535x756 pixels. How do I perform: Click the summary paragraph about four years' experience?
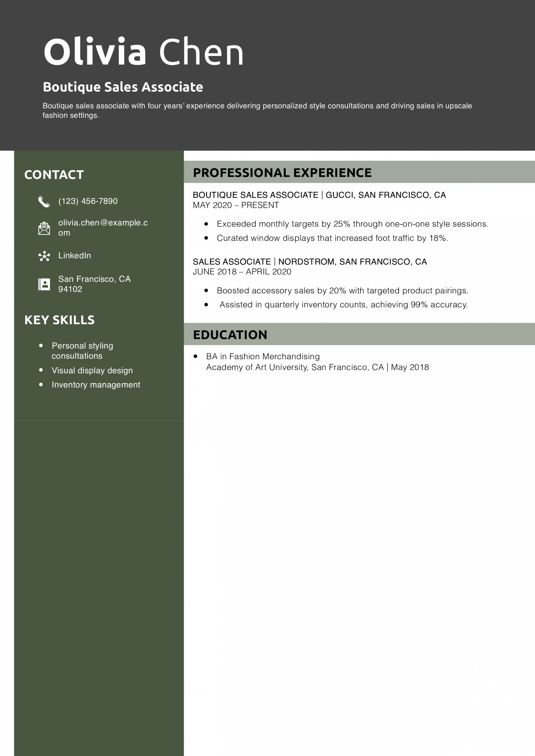click(x=257, y=110)
